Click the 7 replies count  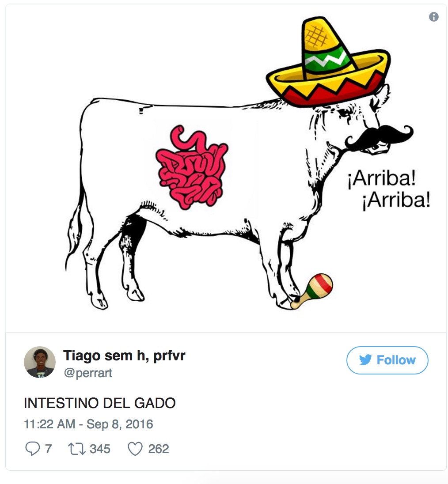tap(49, 449)
